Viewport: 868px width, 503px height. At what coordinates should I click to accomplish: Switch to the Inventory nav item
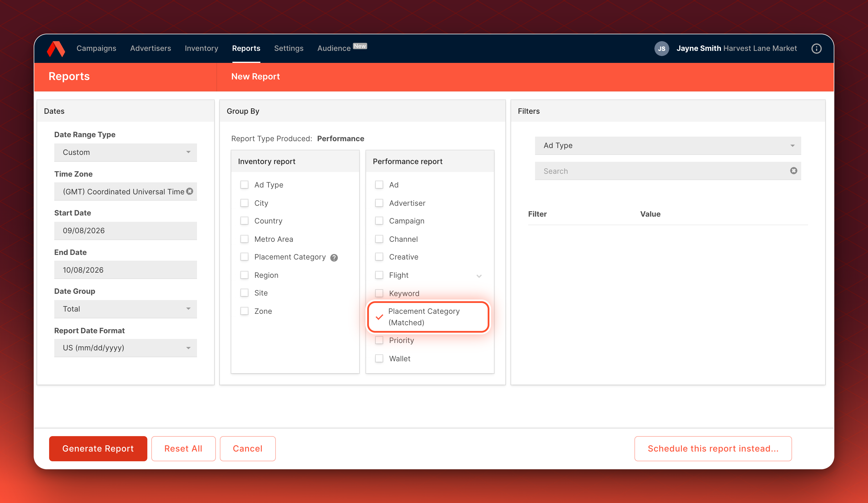(202, 49)
